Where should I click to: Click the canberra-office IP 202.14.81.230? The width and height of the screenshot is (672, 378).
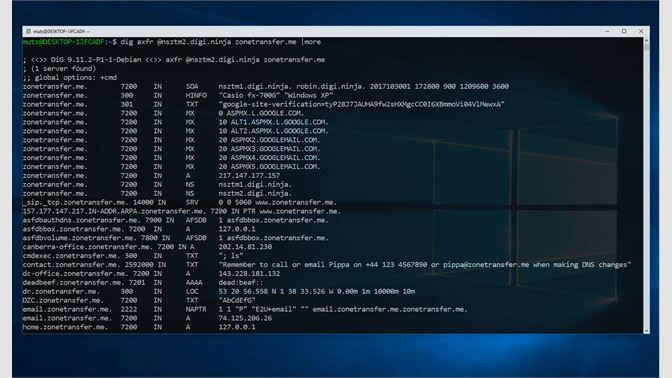click(245, 247)
